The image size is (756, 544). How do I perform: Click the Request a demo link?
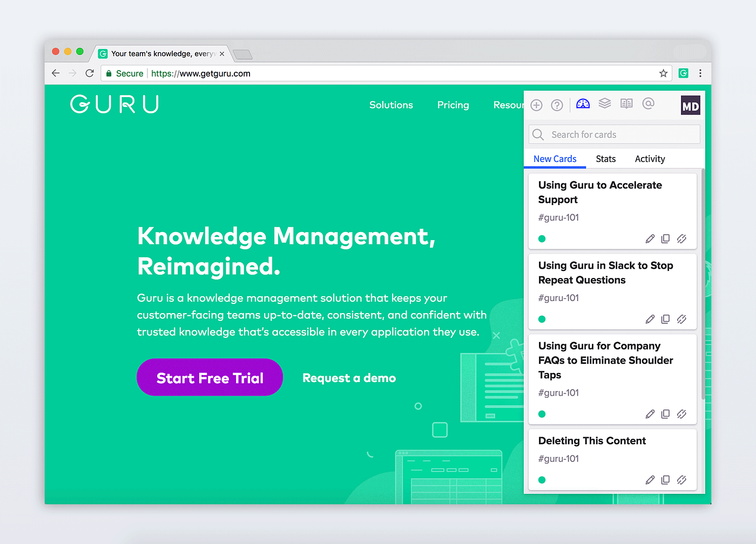349,378
